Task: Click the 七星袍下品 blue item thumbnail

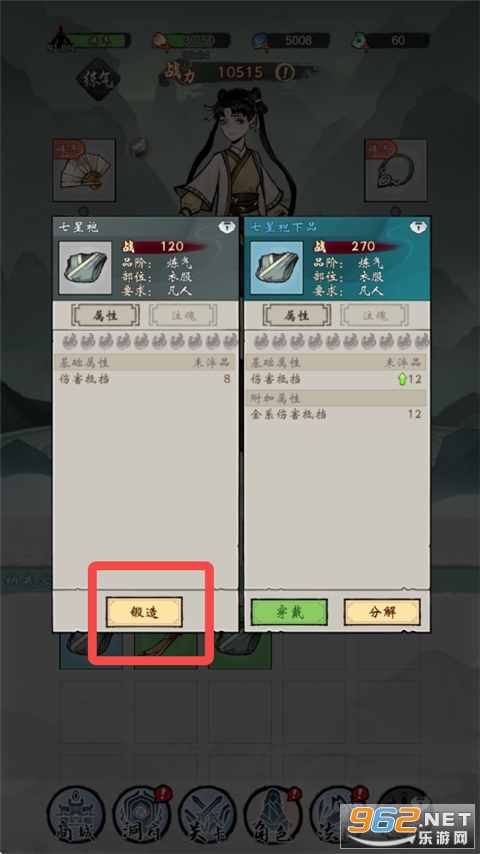Action: [277, 268]
